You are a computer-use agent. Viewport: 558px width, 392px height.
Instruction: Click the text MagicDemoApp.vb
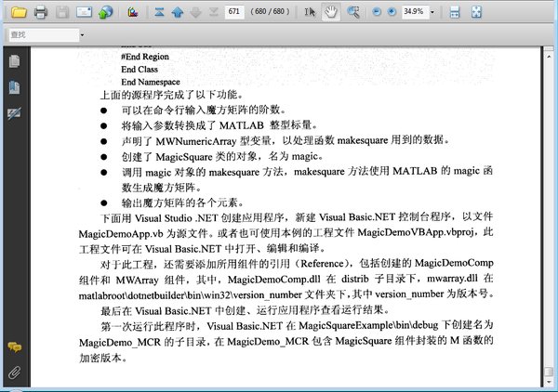[x=121, y=234]
